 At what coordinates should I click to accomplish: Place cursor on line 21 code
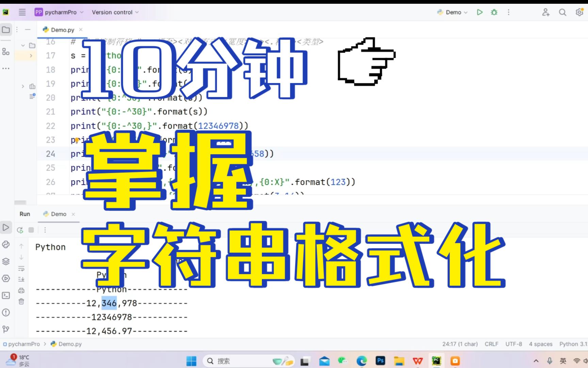[x=139, y=112]
